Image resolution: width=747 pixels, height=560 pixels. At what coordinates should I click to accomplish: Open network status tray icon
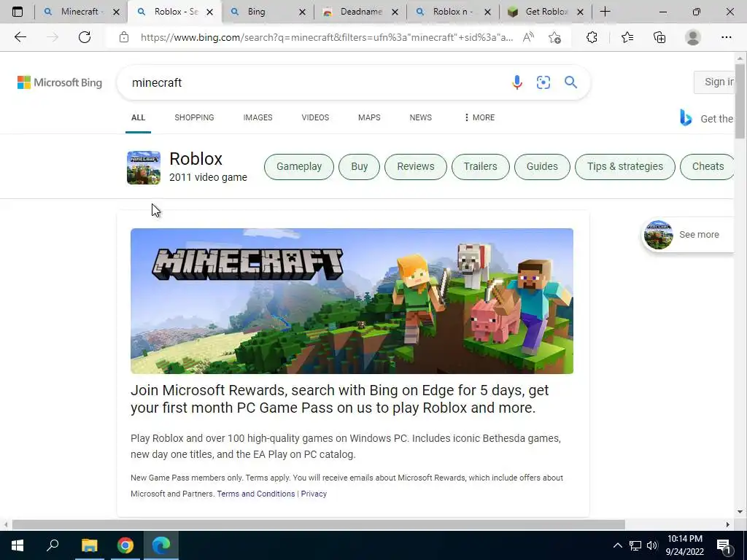pos(635,545)
